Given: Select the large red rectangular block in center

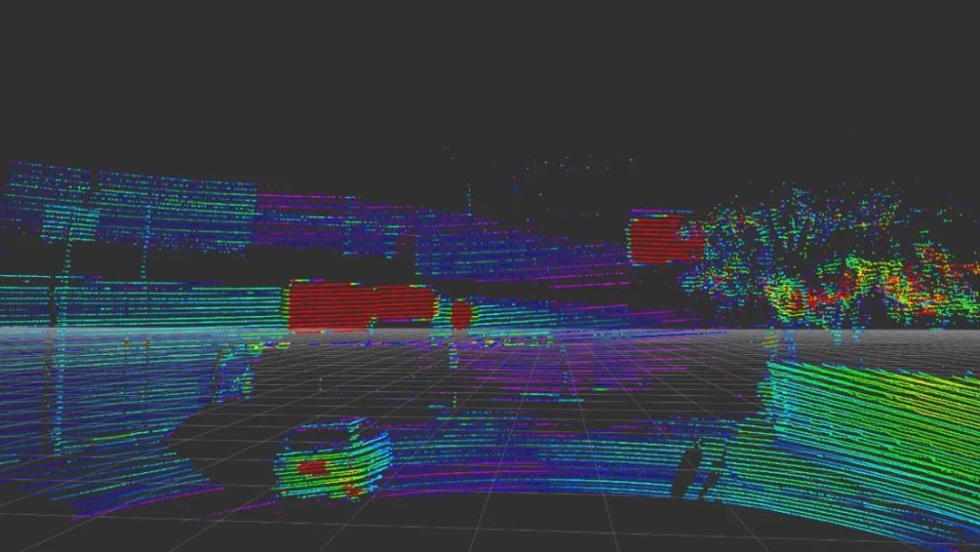Looking at the screenshot, I should pyautogui.click(x=361, y=306).
